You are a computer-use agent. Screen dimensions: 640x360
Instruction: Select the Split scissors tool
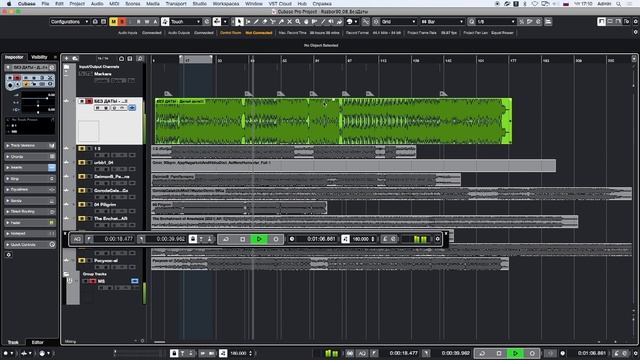pyautogui.click(x=273, y=22)
